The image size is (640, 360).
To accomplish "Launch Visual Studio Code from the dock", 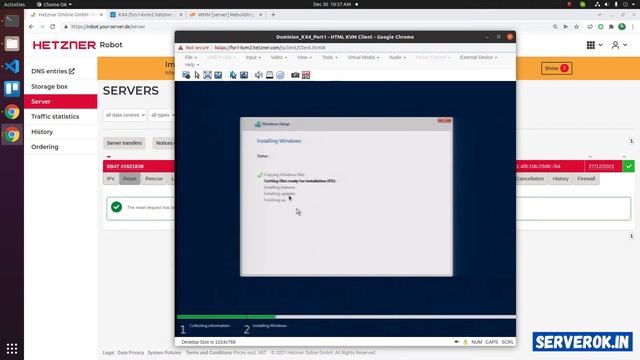I will point(12,66).
